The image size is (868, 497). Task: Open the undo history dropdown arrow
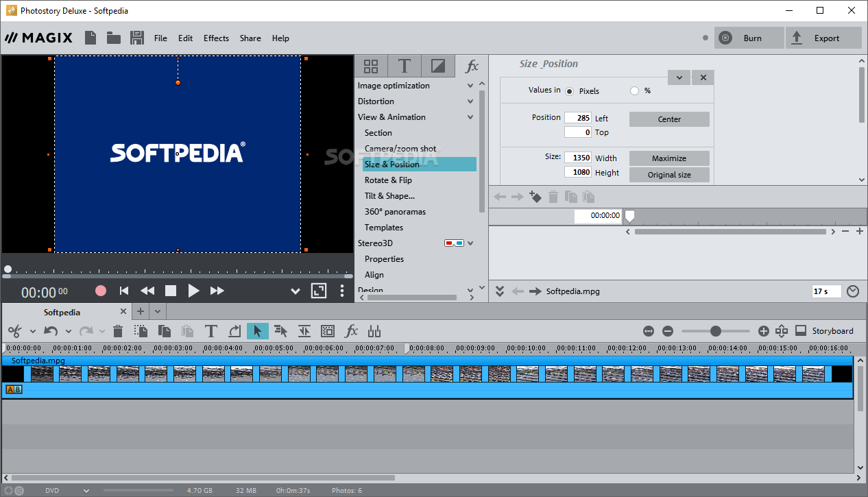tap(68, 332)
